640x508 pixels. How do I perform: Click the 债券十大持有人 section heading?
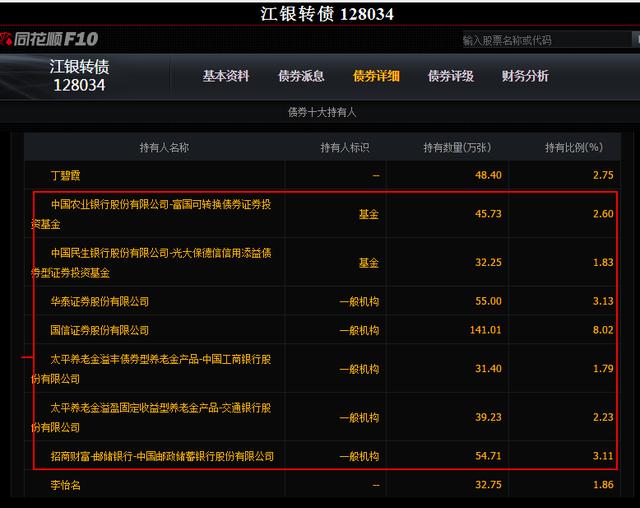[x=322, y=112]
